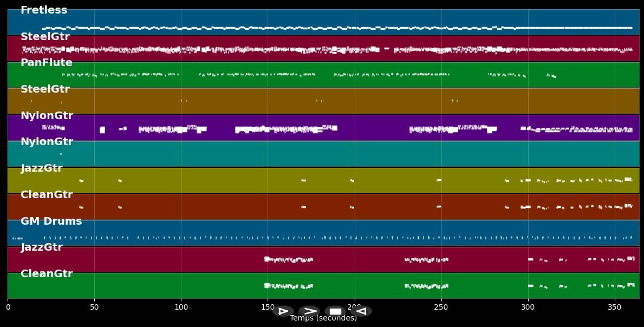Click the GM Drums track label

[x=51, y=221]
